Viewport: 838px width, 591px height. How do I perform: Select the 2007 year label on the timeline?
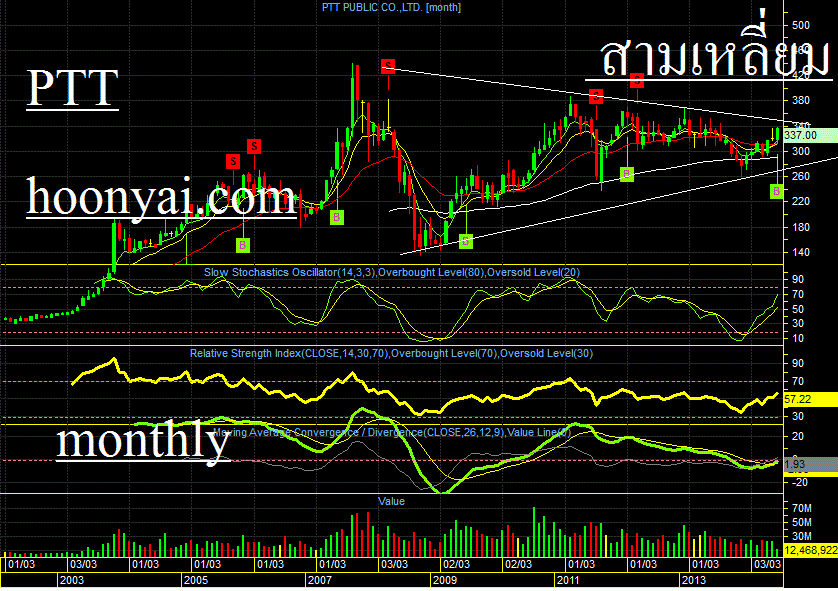point(319,580)
